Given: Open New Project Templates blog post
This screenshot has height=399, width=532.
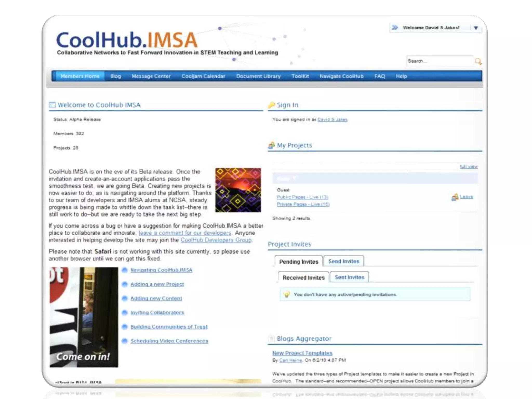Looking at the screenshot, I should [302, 353].
